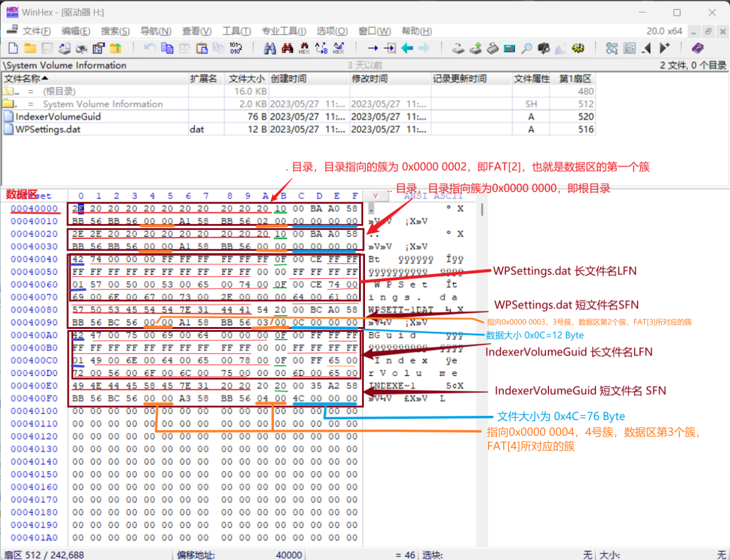Open the 查看(V) menu
Viewport: 730px width, 560px height.
(197, 31)
